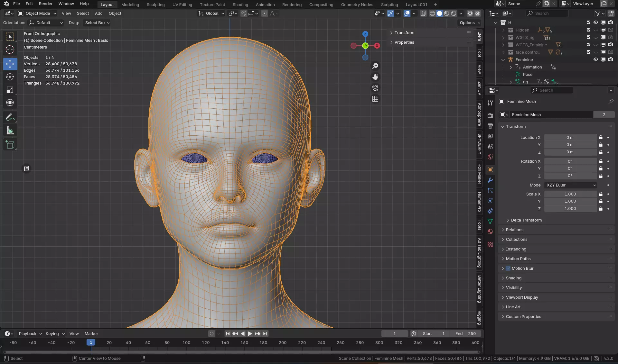Open Object properties orange square tab
This screenshot has height=364, width=618.
point(490,170)
